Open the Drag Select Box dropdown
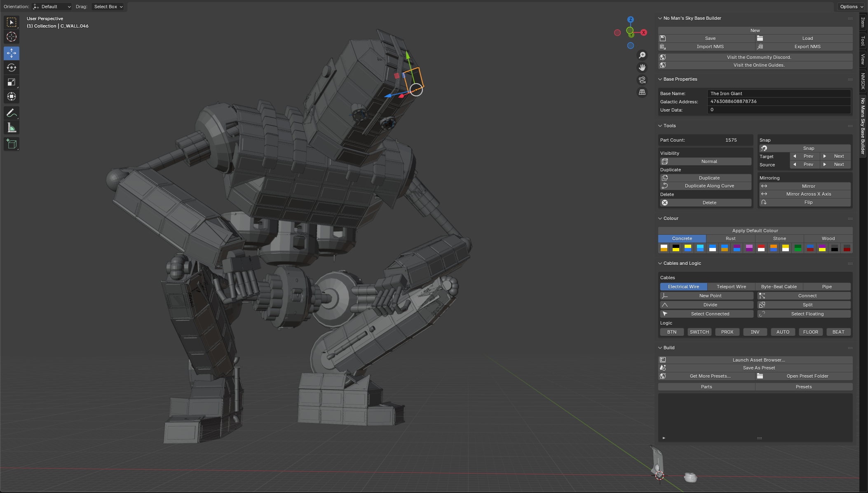This screenshot has height=493, width=868. pyautogui.click(x=108, y=7)
